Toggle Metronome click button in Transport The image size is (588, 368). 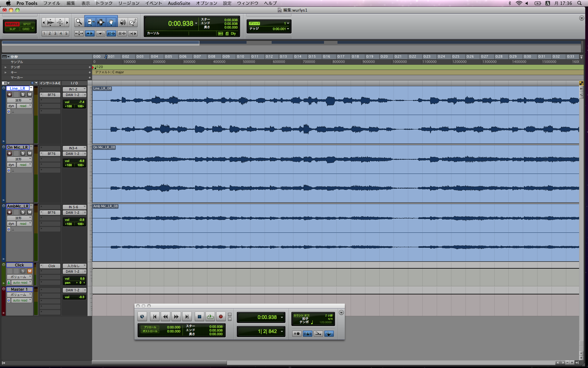coord(307,334)
